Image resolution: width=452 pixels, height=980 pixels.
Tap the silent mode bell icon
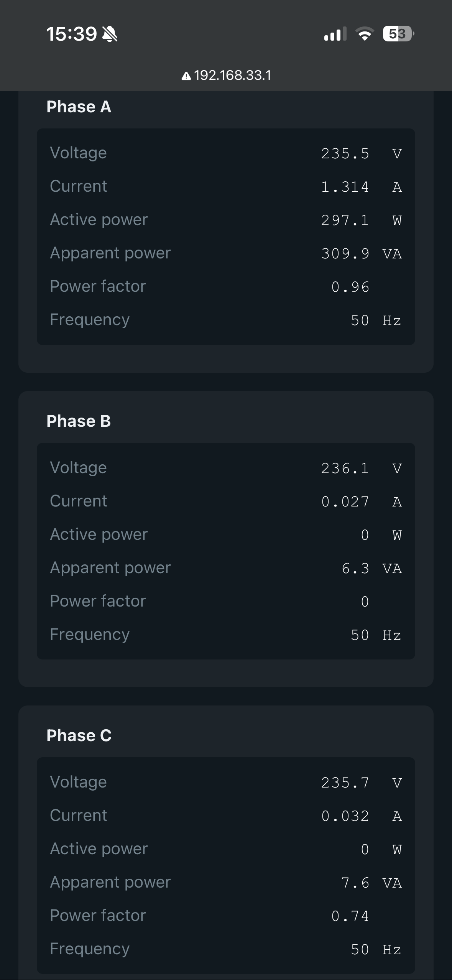(110, 34)
